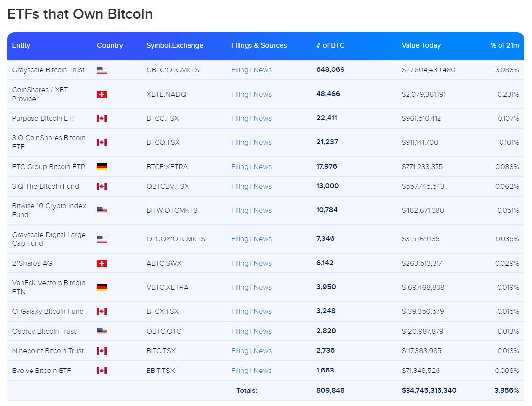Viewport: 532px width, 406px height.
Task: Click the Canadian flag next to Purpose Bitcoin ETF
Action: tap(102, 119)
